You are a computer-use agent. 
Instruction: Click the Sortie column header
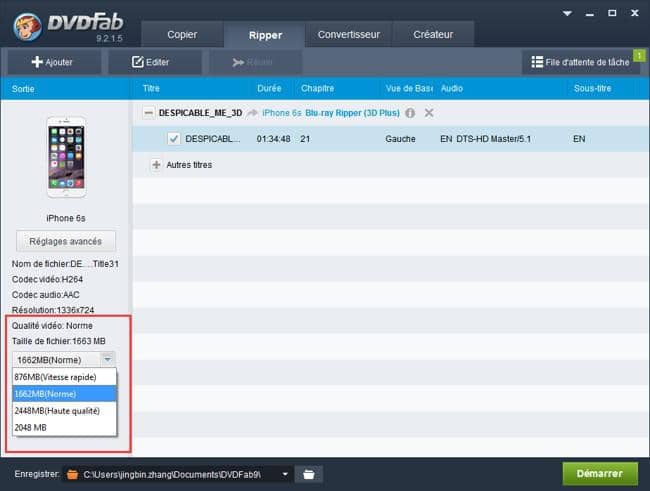click(x=23, y=89)
